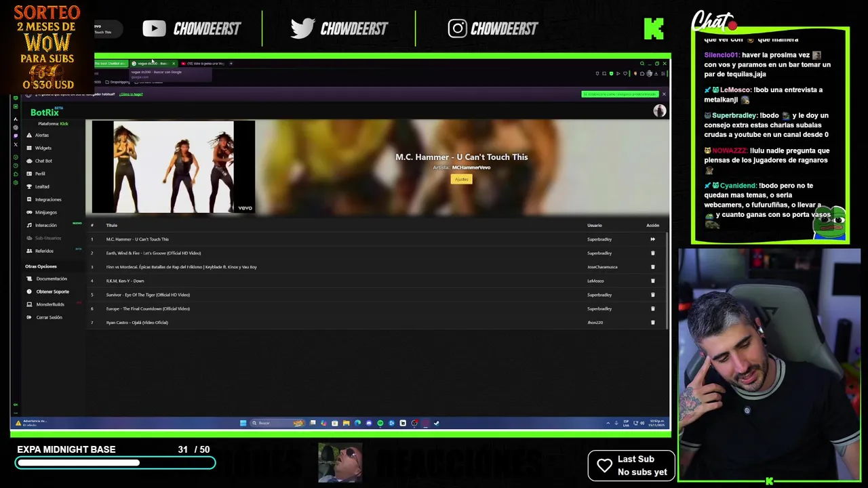Open a new browser tab with plus button
Image resolution: width=868 pixels, height=488 pixels.
(231, 63)
